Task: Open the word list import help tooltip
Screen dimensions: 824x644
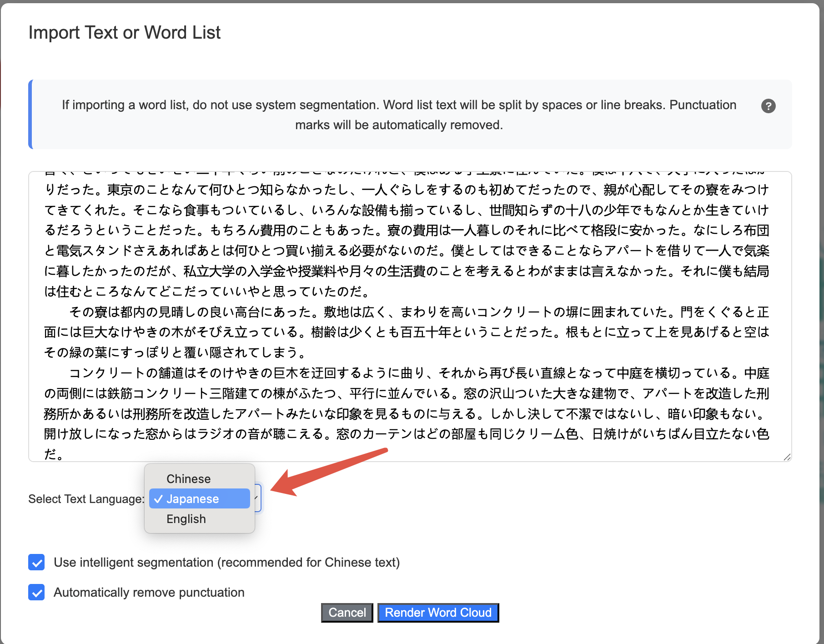Action: [768, 106]
